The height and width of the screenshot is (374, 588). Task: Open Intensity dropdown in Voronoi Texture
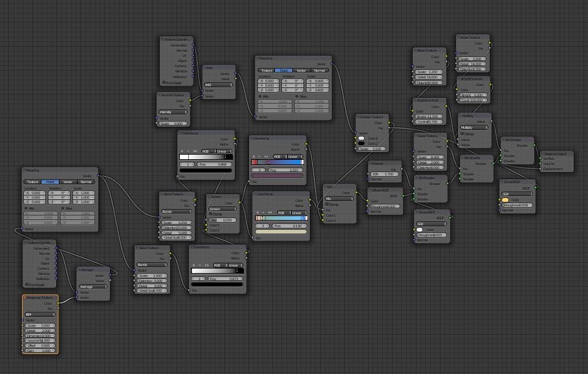pos(173,112)
